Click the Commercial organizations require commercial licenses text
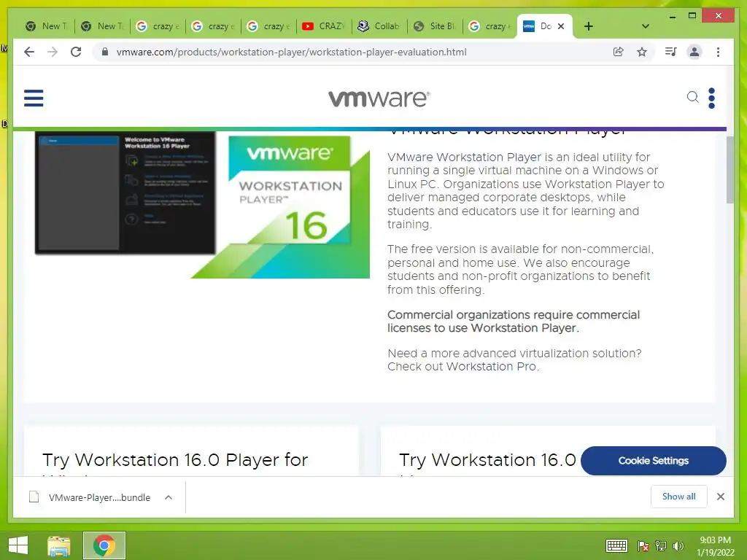 [514, 322]
